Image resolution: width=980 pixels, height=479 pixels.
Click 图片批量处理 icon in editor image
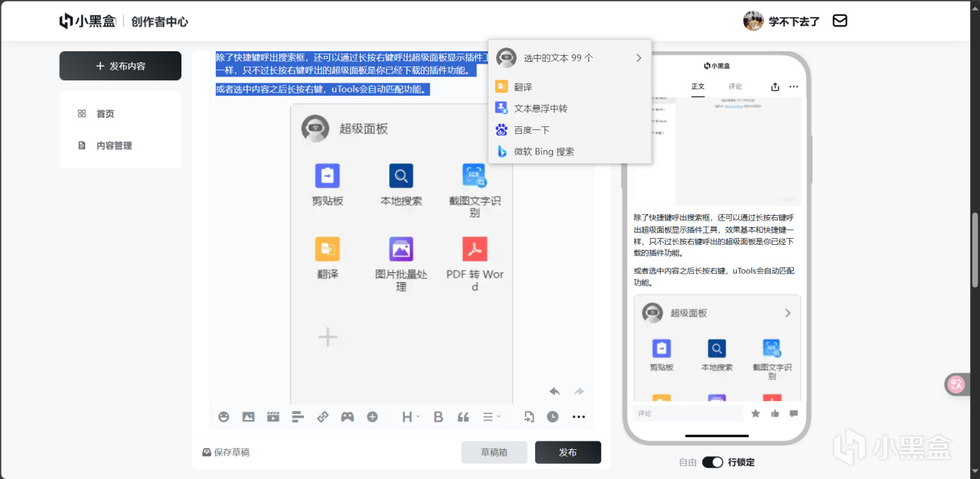[401, 249]
